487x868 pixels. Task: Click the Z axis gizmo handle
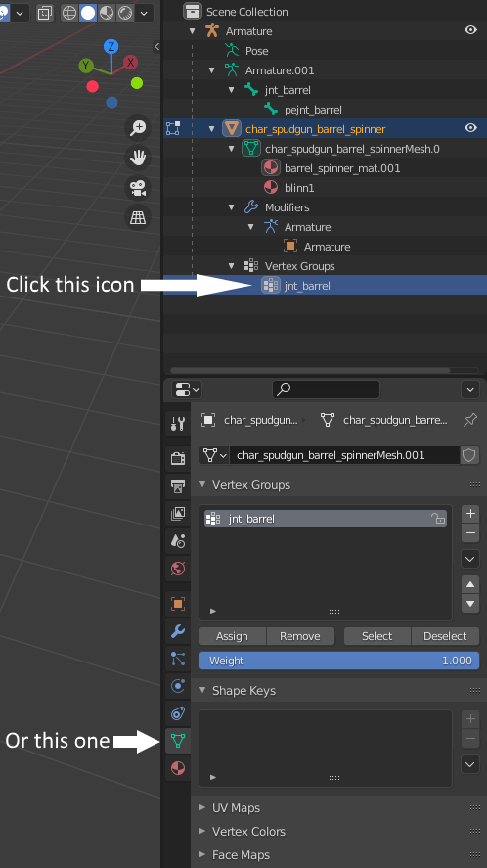tap(111, 47)
